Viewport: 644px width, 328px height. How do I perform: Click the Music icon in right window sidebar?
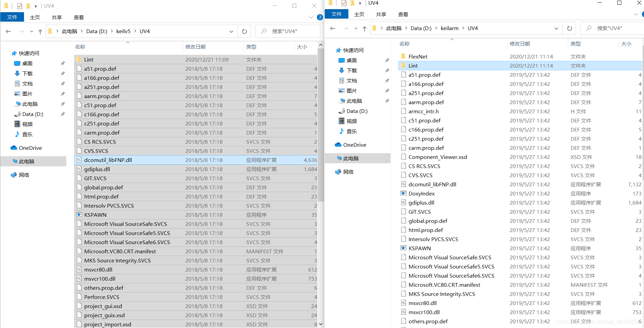(342, 131)
